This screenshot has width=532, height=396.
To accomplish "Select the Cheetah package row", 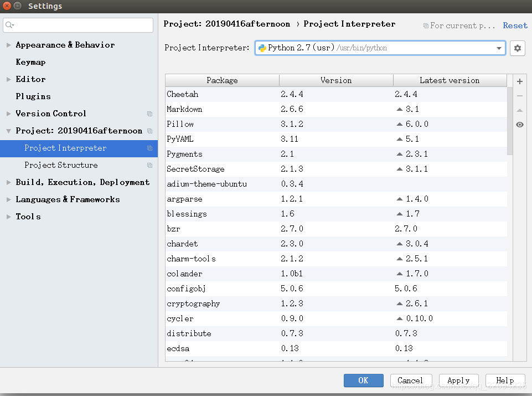I will click(336, 94).
